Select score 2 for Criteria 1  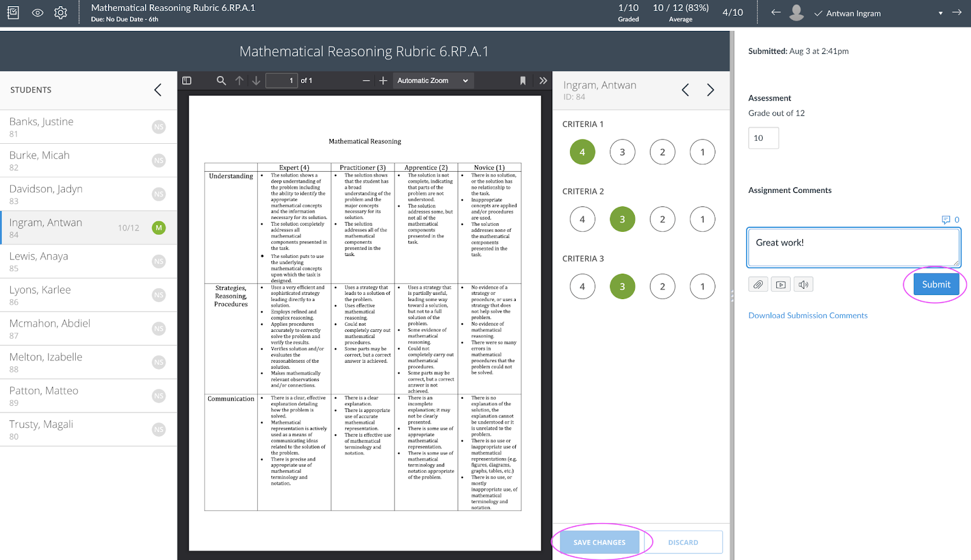tap(662, 152)
